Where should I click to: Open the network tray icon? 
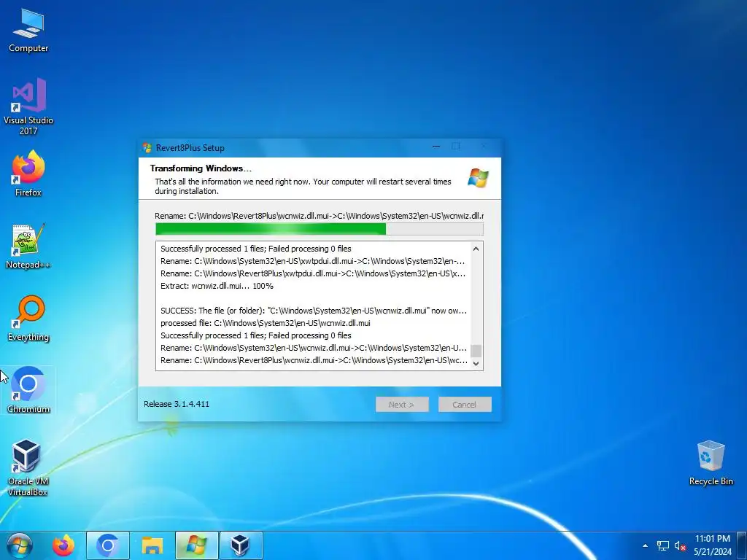tap(662, 545)
